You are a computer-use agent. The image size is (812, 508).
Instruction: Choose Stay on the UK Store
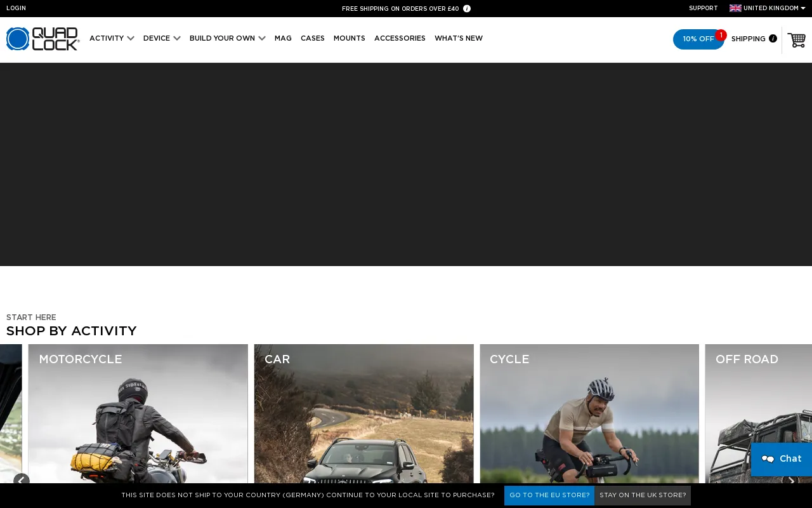(643, 495)
